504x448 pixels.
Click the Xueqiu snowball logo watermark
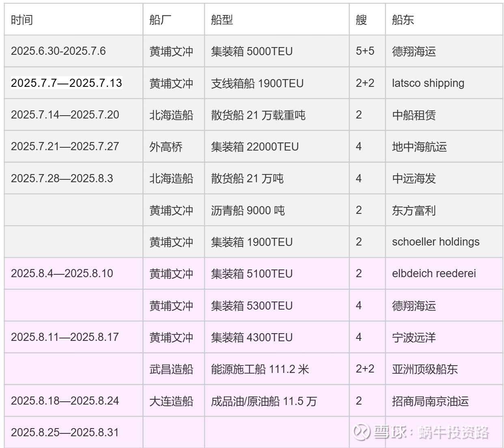pyautogui.click(x=362, y=432)
